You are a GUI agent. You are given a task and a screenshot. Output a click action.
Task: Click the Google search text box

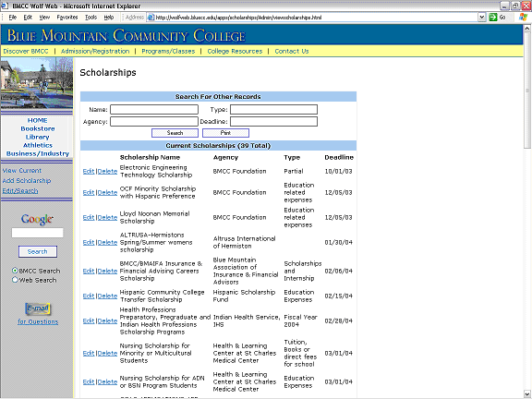[37, 233]
